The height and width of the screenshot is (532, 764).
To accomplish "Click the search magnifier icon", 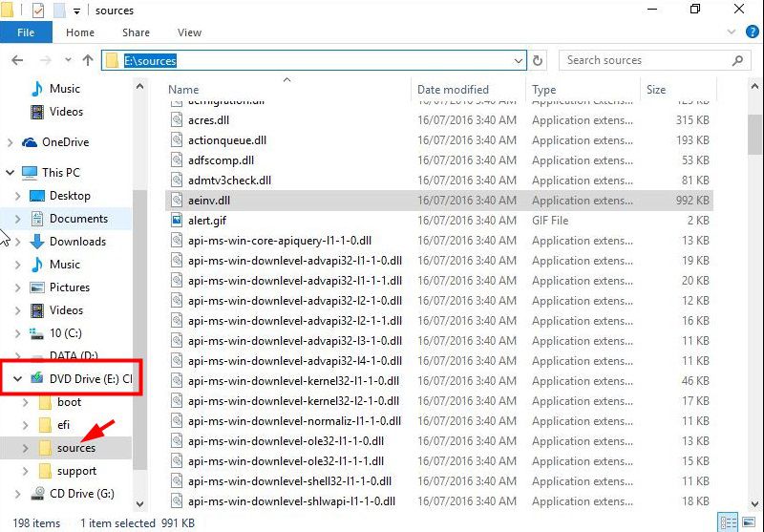I will coord(737,60).
